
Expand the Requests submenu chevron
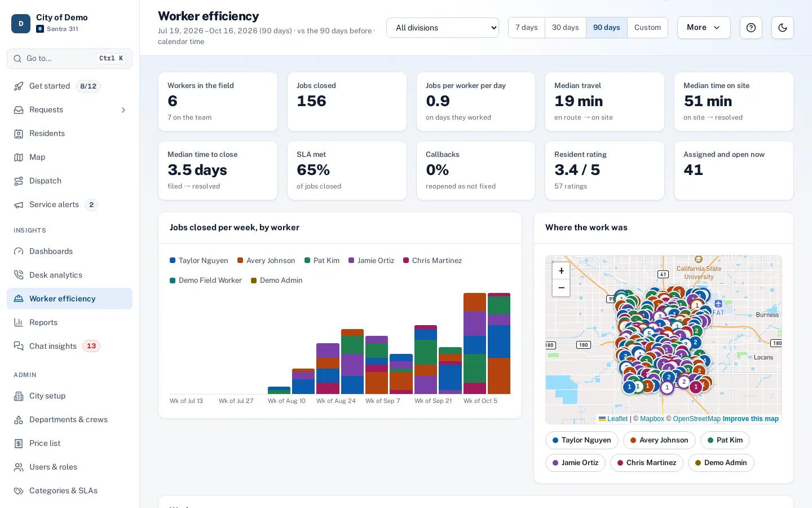tap(123, 110)
